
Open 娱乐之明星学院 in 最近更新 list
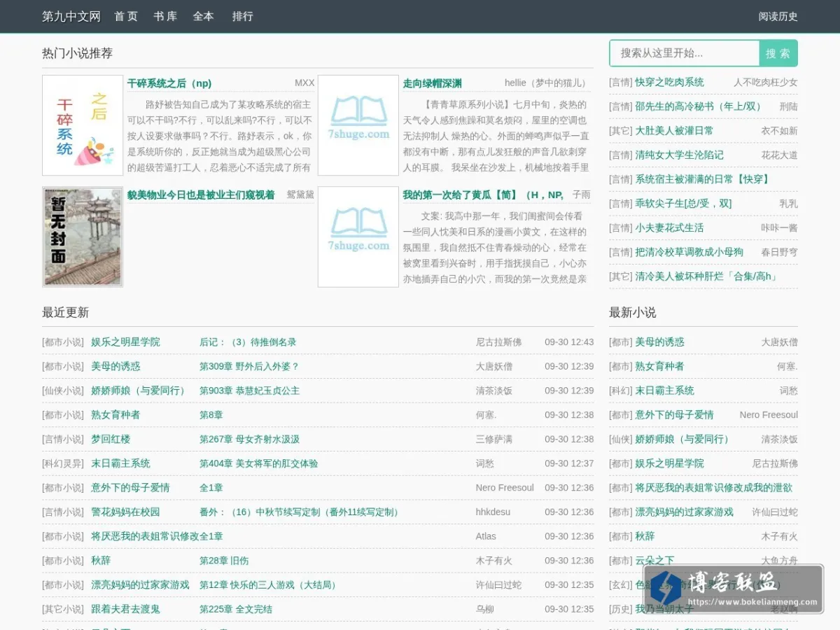125,342
